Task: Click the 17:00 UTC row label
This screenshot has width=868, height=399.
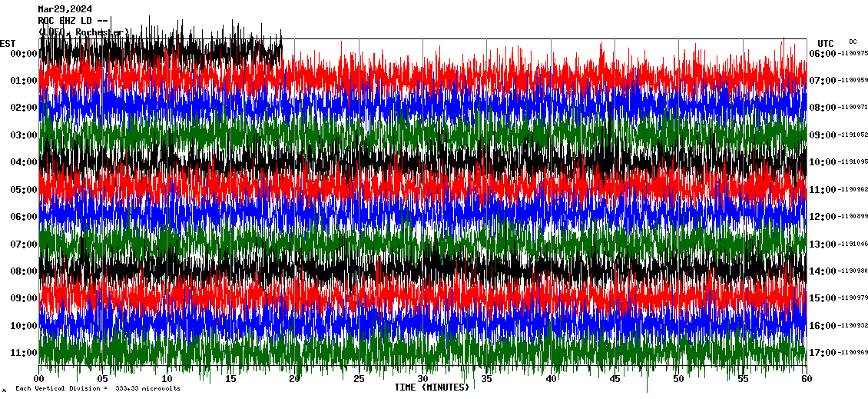Action: coord(823,353)
